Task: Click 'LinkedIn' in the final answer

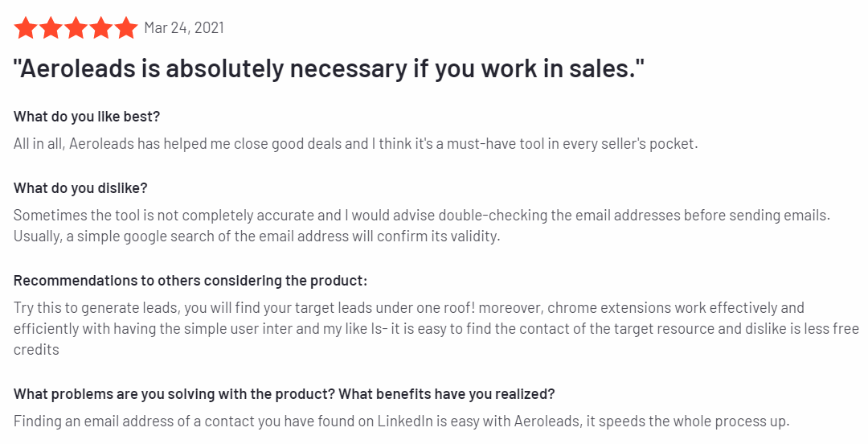Action: point(405,421)
